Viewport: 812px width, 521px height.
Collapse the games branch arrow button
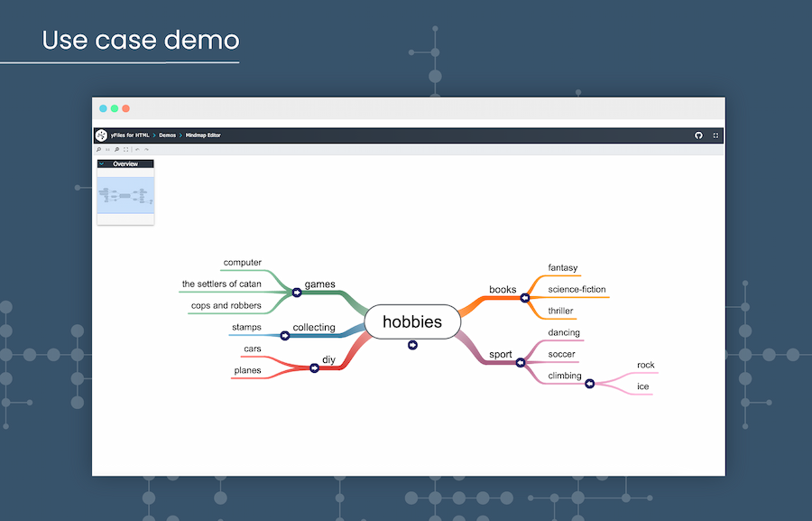pos(297,293)
